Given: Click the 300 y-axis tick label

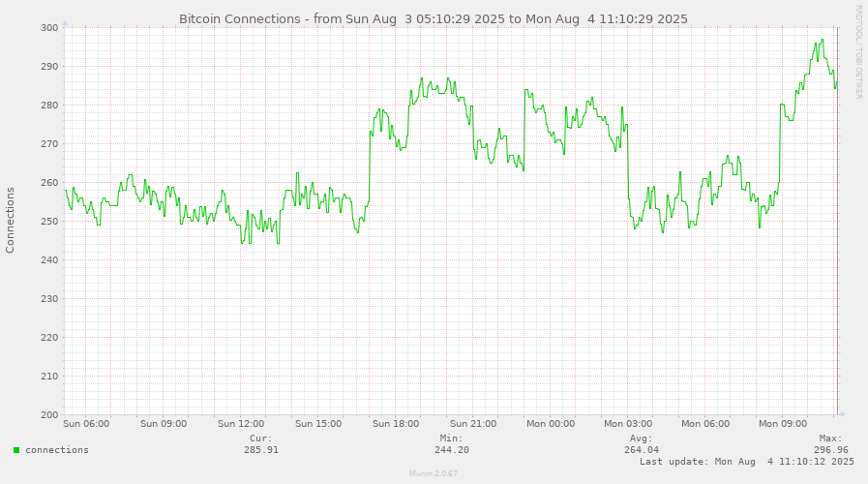Looking at the screenshot, I should (49, 28).
